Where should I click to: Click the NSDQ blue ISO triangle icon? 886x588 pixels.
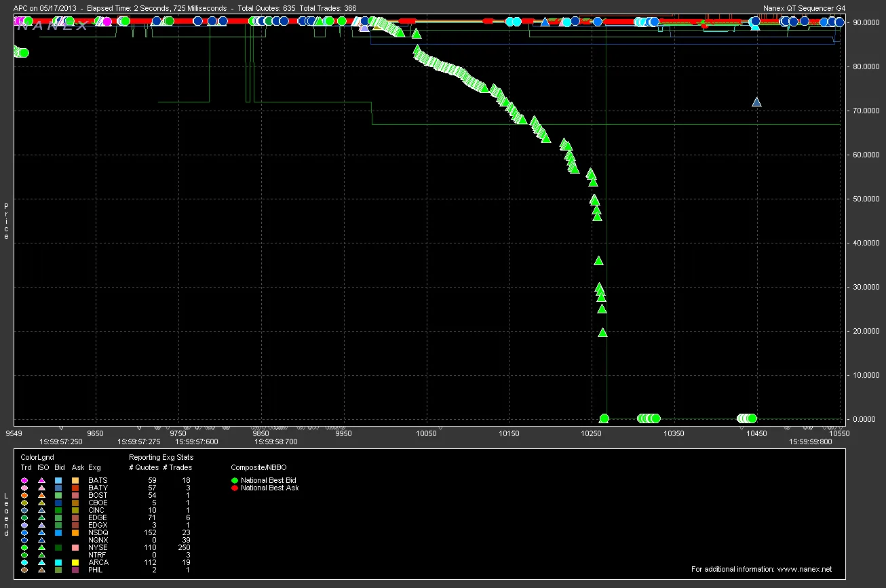click(42, 532)
